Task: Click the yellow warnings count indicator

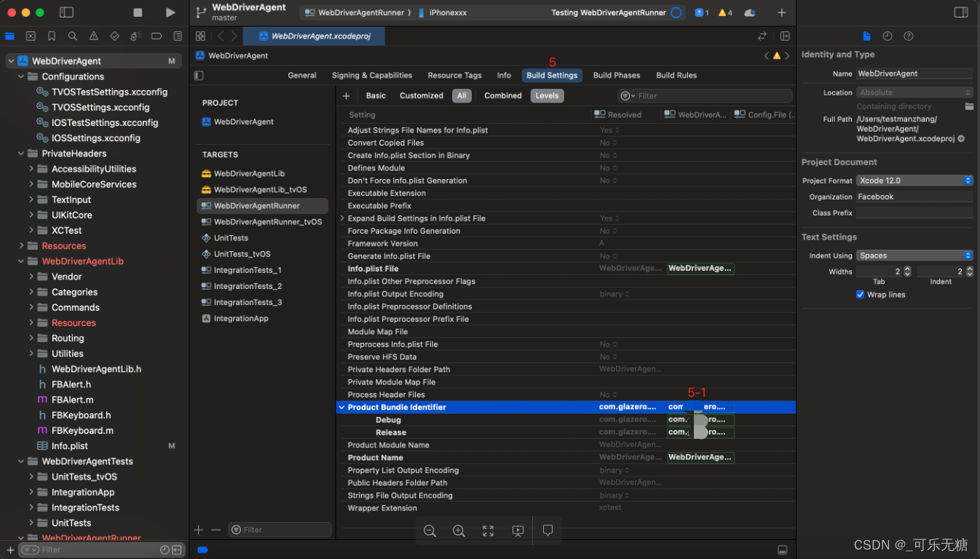Action: click(725, 12)
